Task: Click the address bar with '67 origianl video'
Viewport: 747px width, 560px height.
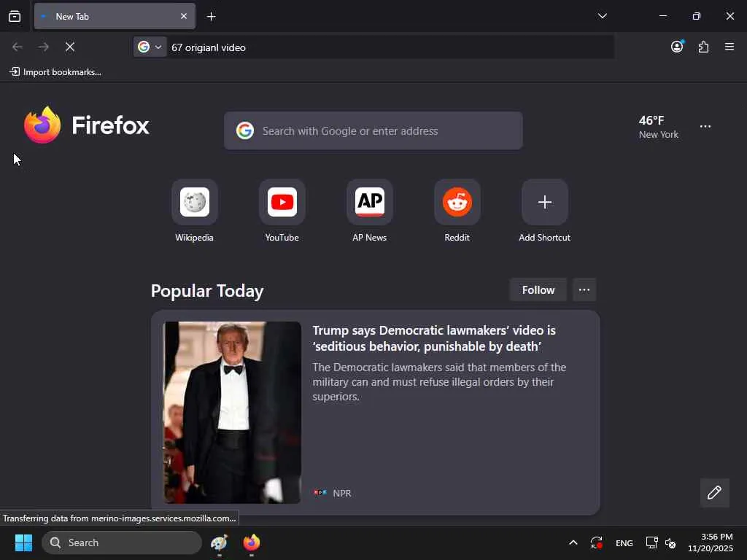Action: point(390,47)
